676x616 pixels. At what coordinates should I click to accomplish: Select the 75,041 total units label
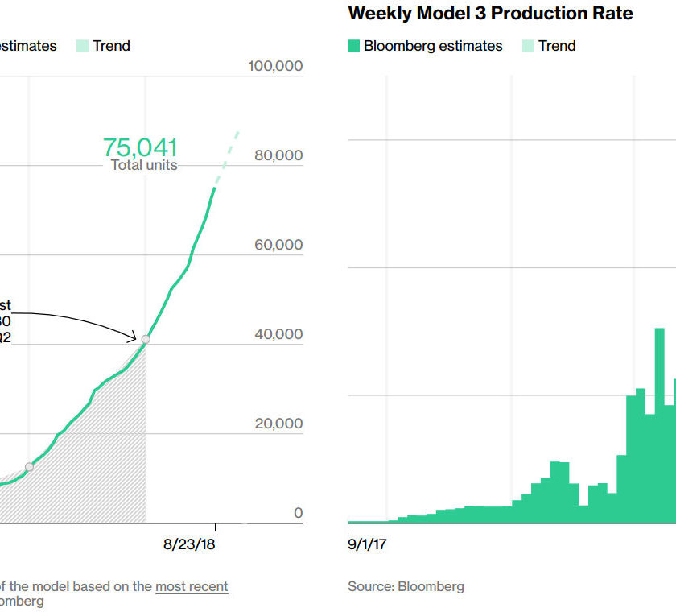(141, 155)
